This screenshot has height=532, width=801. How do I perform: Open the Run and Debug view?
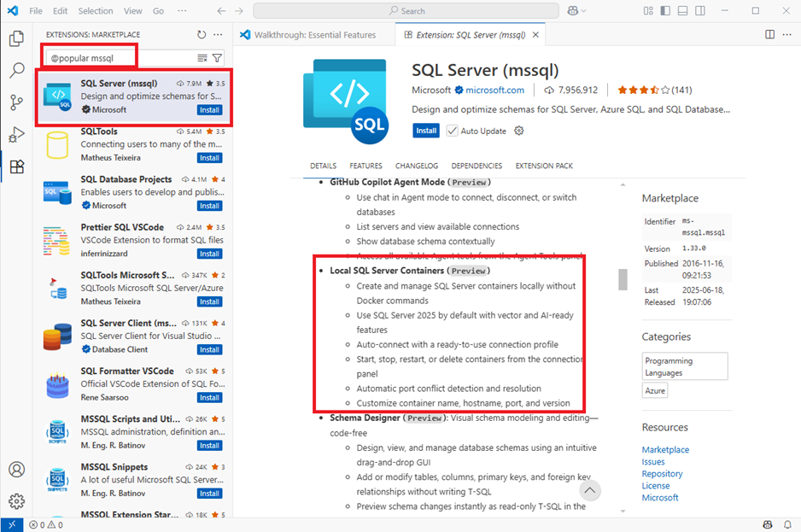click(16, 135)
